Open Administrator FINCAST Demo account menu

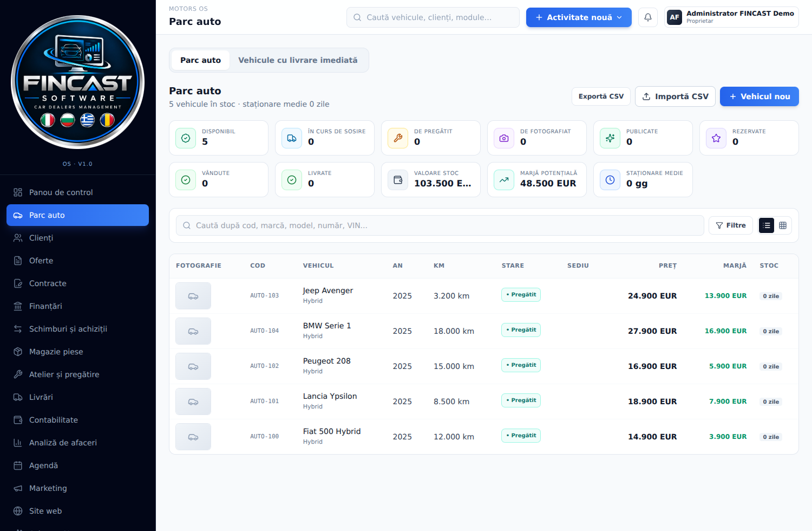tap(731, 17)
